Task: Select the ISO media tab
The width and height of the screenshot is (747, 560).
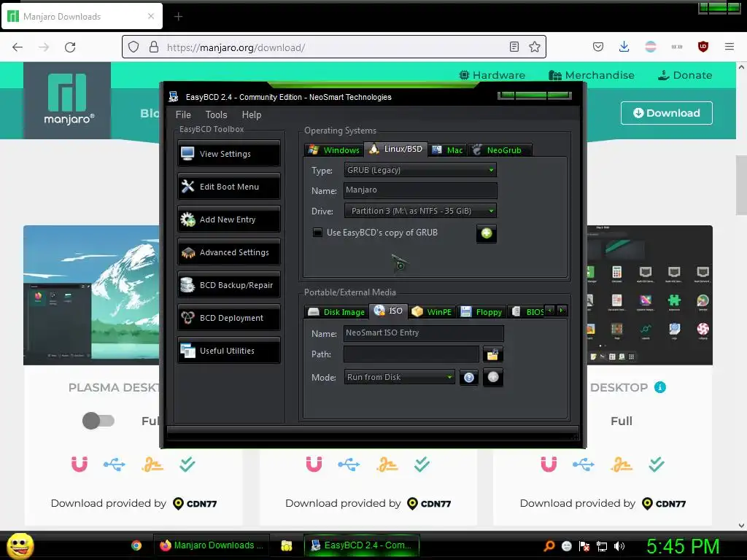Action: pos(389,311)
